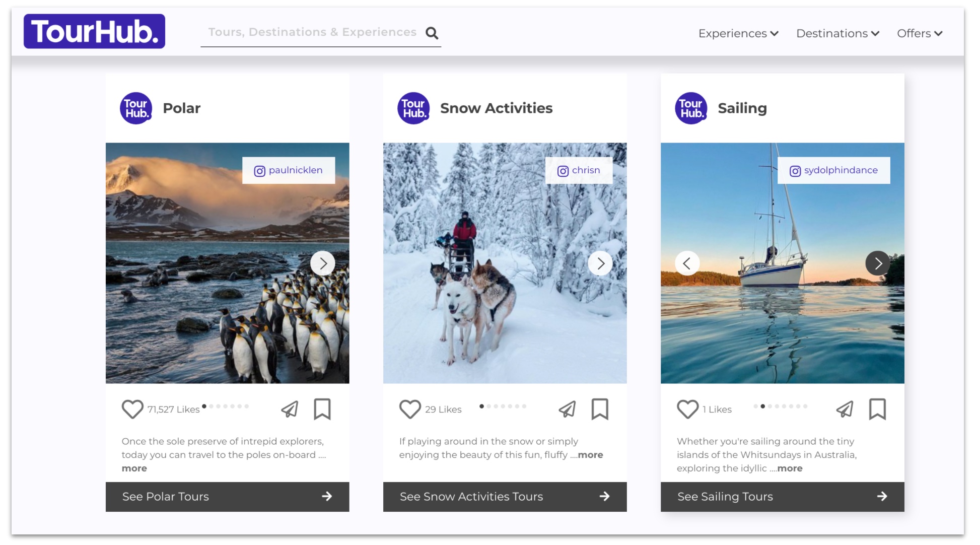Click the 1 Likes count
The image size is (980, 545).
(717, 410)
